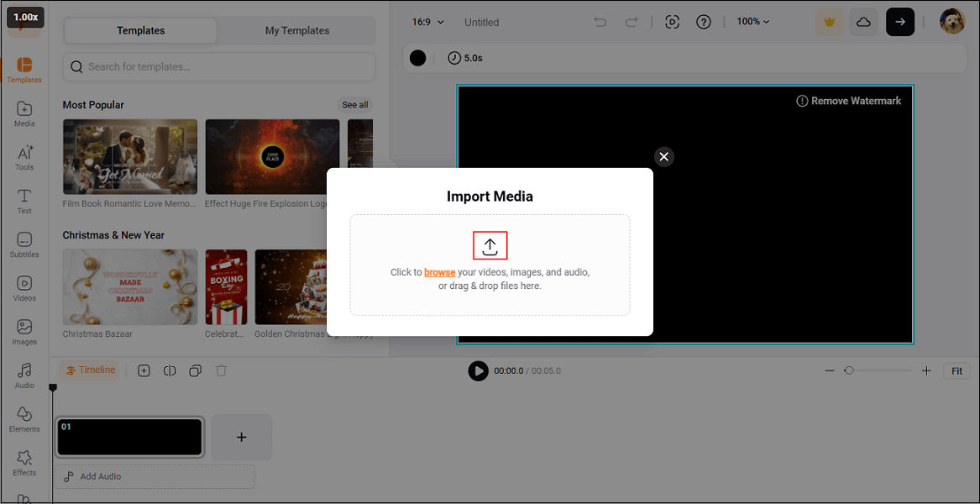Screen dimensions: 980x504
Task: Select the Christmas Bazaar template thumbnail
Action: pyautogui.click(x=129, y=286)
